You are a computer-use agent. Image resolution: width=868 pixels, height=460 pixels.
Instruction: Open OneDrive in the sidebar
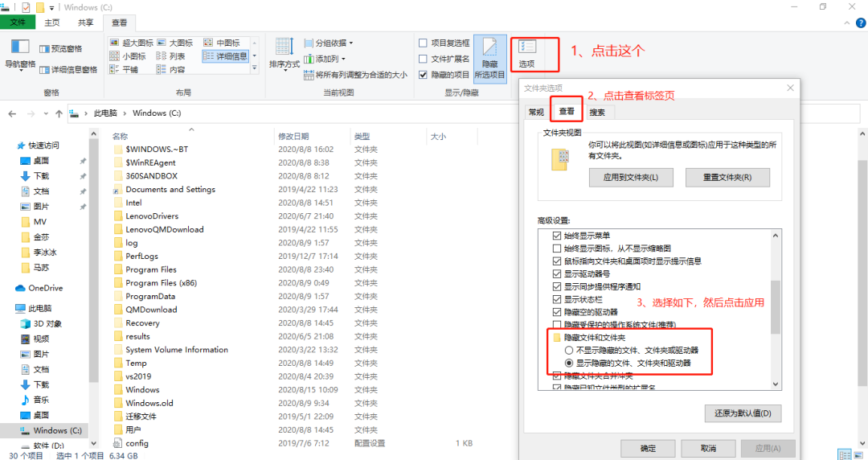click(45, 288)
